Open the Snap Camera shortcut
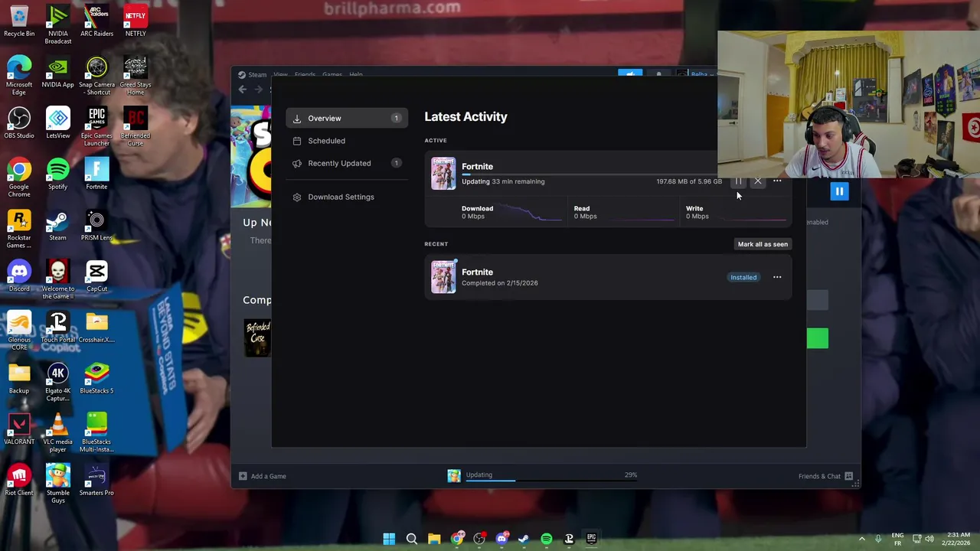The image size is (980, 551). click(96, 76)
